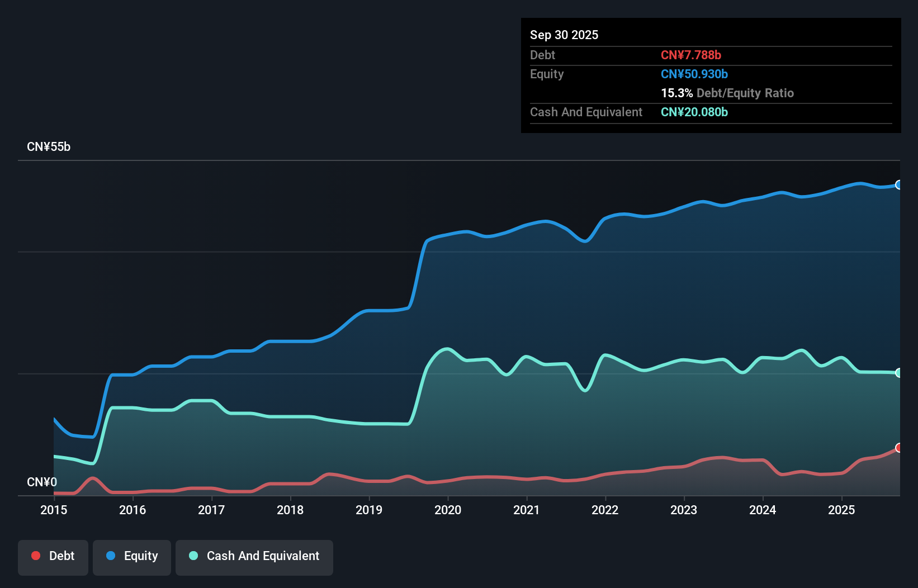Expand the Sep 30 2025 tooltip header

coord(564,35)
